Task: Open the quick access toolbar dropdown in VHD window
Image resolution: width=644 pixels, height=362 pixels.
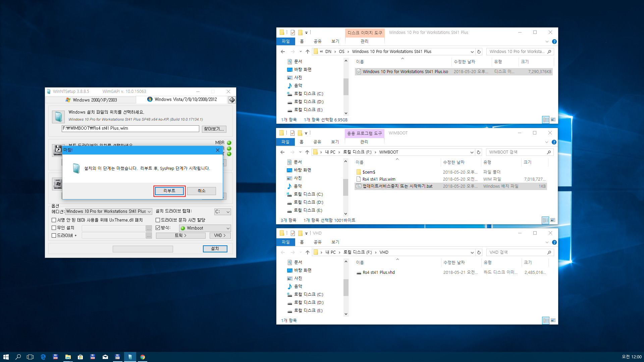Action: pyautogui.click(x=306, y=233)
